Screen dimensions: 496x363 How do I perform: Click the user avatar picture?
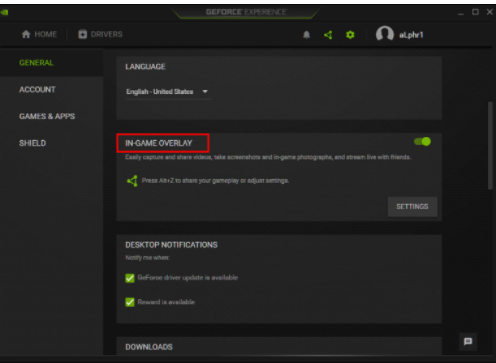click(385, 34)
